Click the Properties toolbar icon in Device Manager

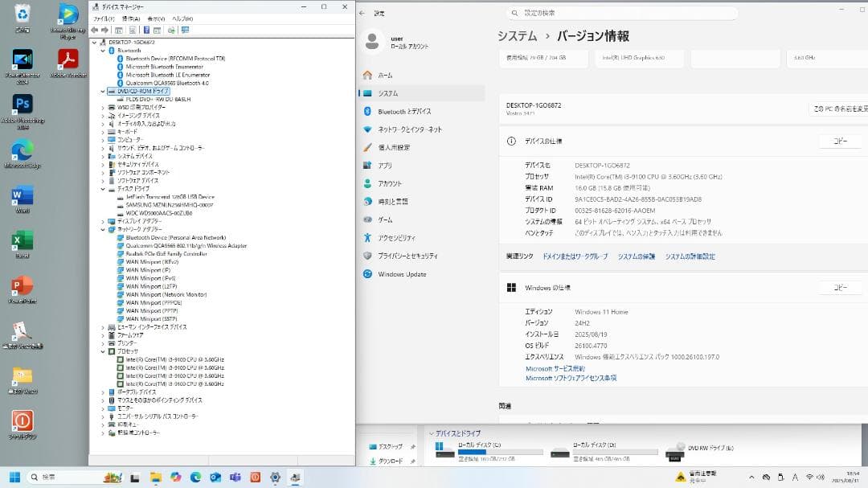click(145, 30)
